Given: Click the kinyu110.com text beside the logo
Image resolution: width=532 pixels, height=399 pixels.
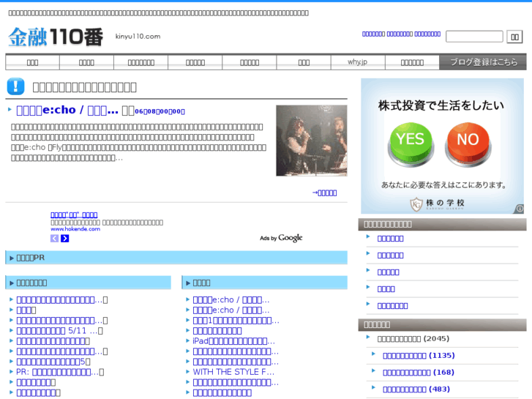Looking at the screenshot, I should tap(138, 37).
